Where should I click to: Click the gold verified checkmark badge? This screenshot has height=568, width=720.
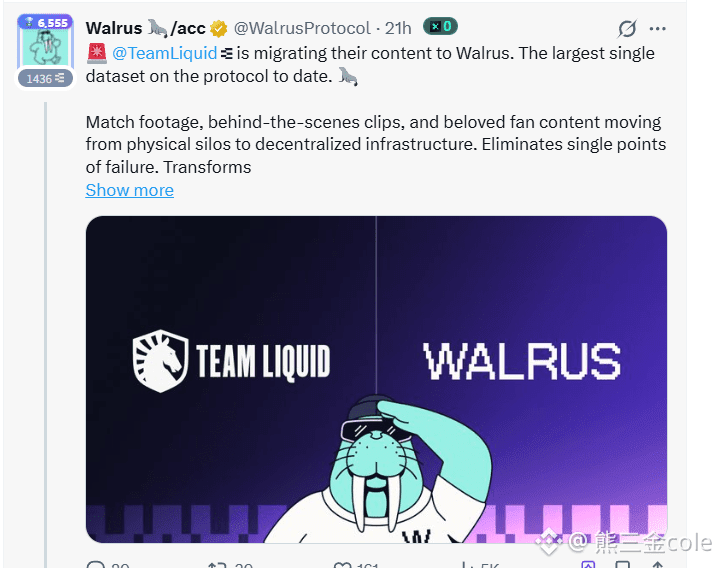click(x=219, y=28)
